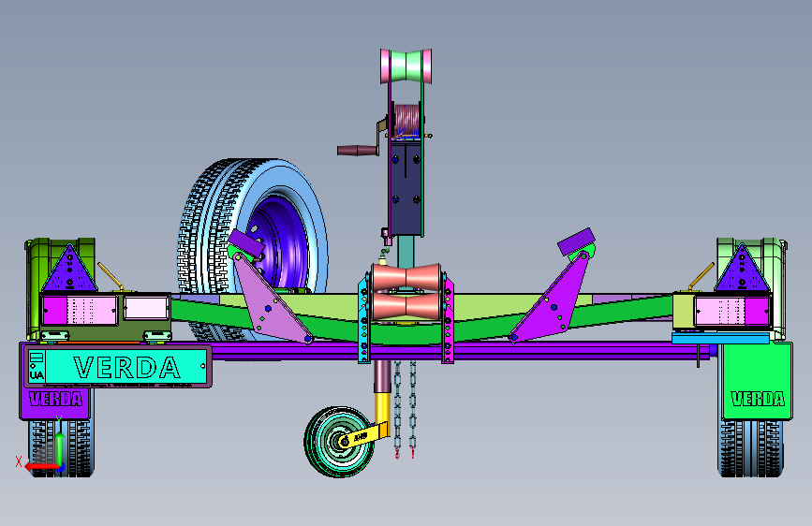Select the right triangular roller support bracket
The image size is (812, 526).
[x=550, y=301]
